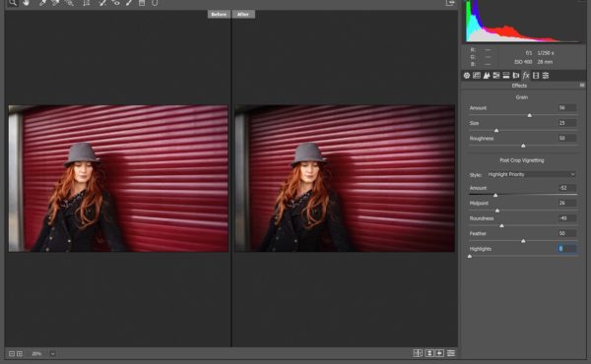Click the Grain Amount slider handle
The height and width of the screenshot is (364, 591).
click(x=530, y=115)
